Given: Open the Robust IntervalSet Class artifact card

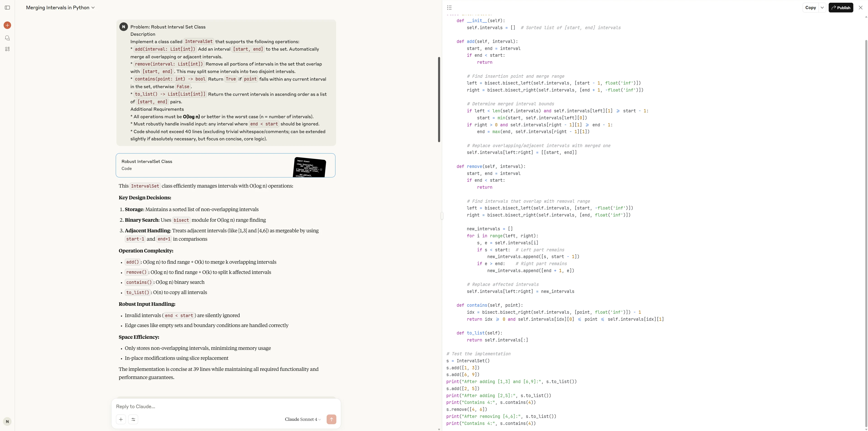Looking at the screenshot, I should (x=225, y=165).
